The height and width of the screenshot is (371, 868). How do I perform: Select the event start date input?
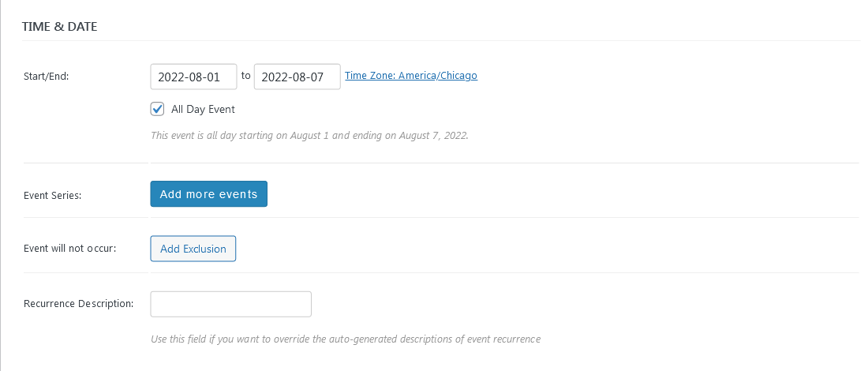[x=193, y=77]
